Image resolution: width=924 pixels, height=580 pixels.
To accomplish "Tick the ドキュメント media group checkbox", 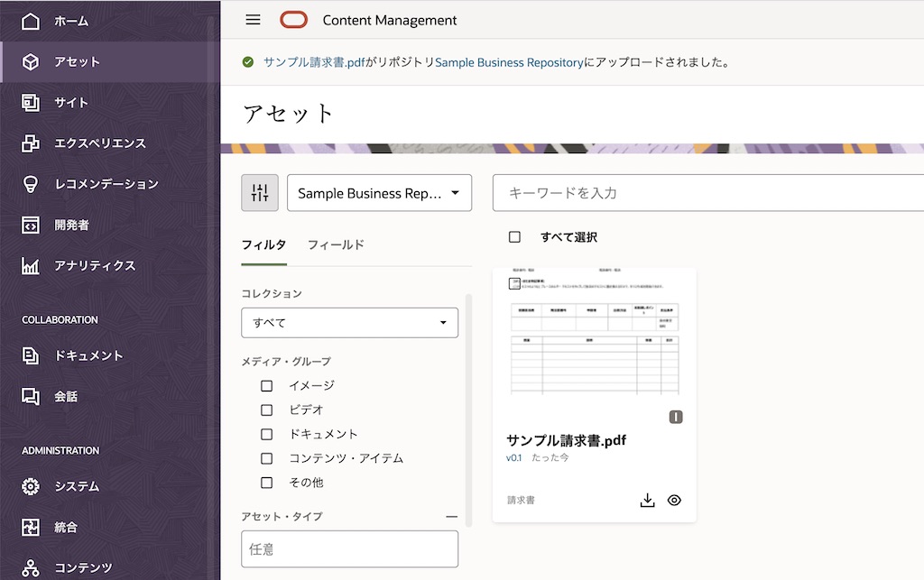I will (266, 435).
